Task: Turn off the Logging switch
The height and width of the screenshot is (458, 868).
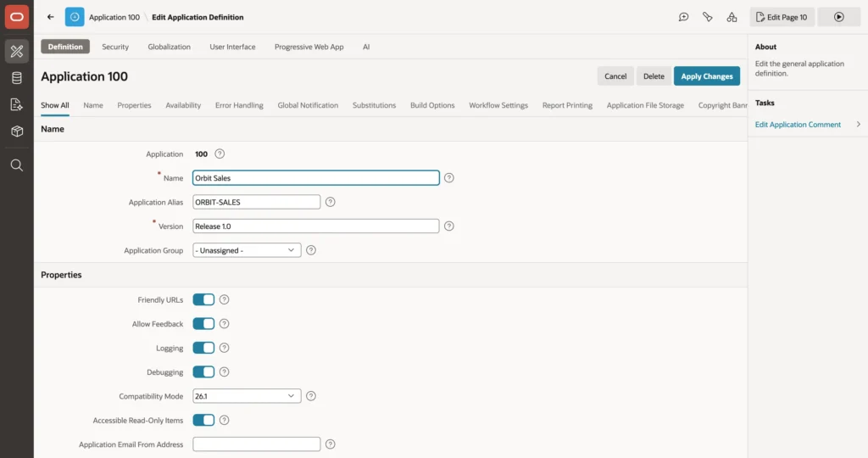Action: point(203,348)
